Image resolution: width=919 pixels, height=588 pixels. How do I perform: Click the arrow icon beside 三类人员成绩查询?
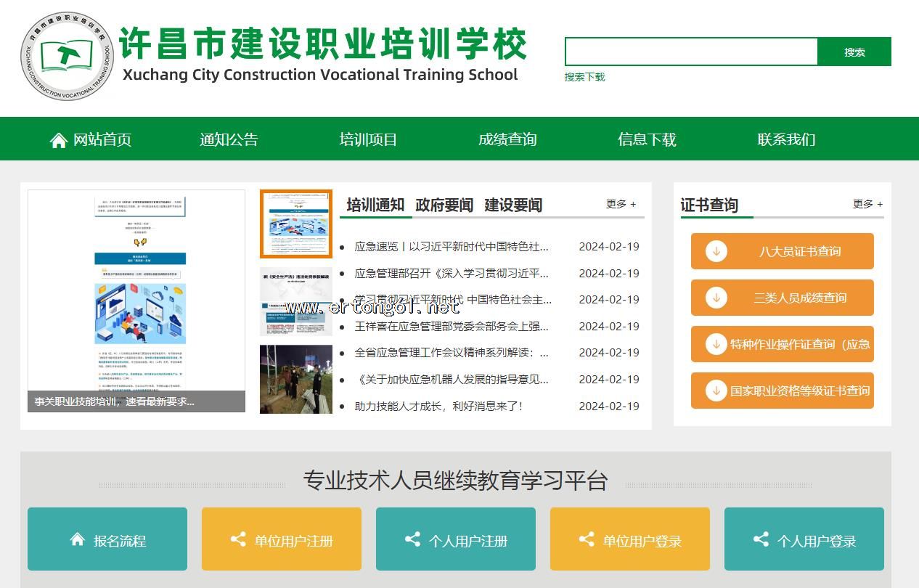(x=716, y=298)
